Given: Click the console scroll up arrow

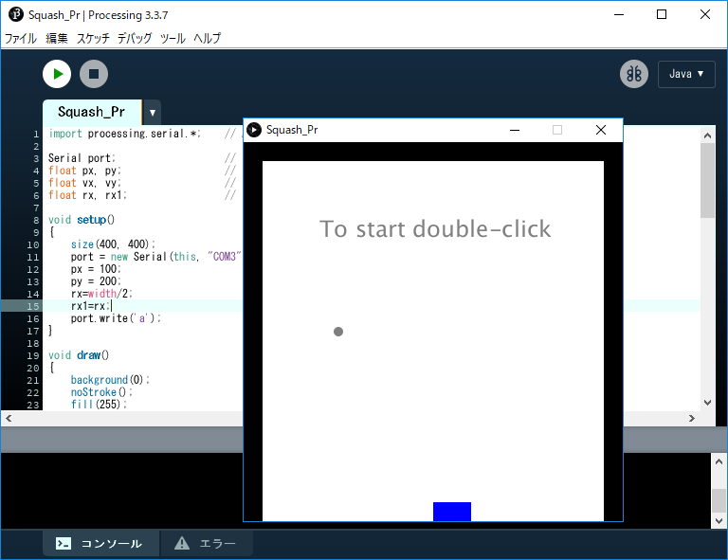Looking at the screenshot, I should [x=719, y=461].
